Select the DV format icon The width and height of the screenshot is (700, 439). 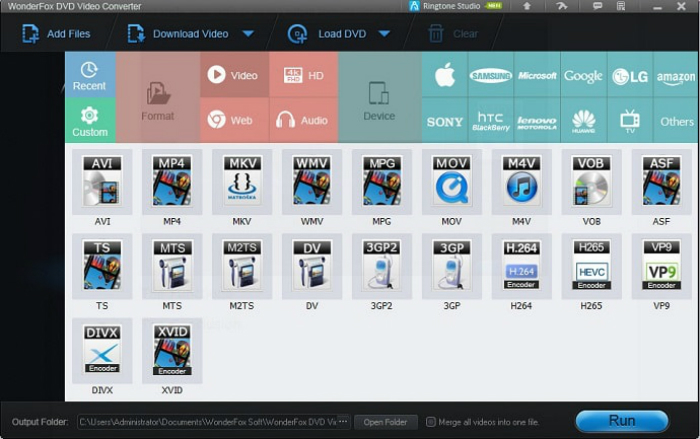312,266
